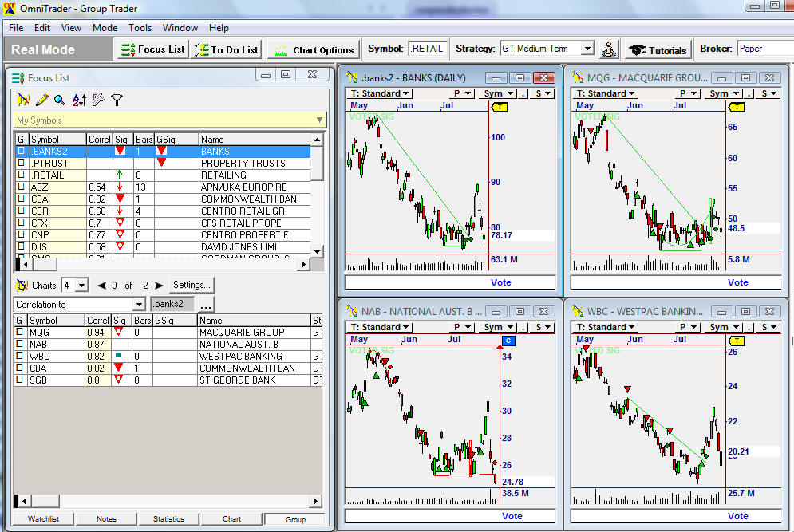Tick the G checkbox for MQG

click(19, 332)
